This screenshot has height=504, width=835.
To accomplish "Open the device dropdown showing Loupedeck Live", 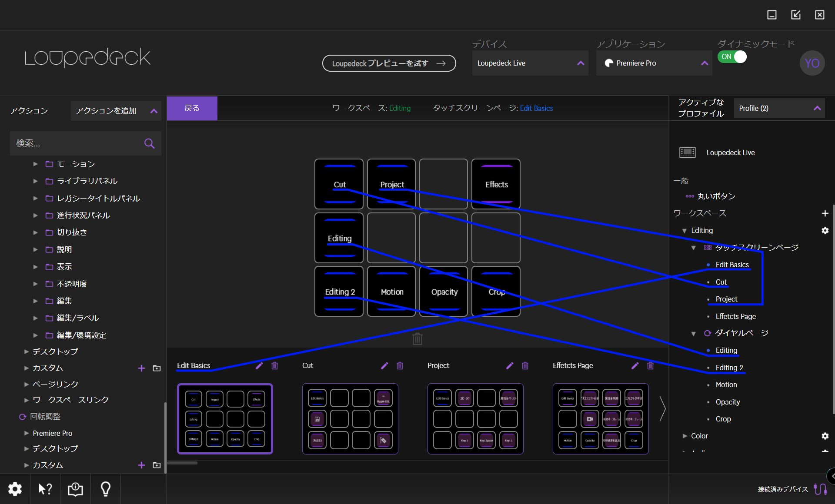I will (x=530, y=63).
